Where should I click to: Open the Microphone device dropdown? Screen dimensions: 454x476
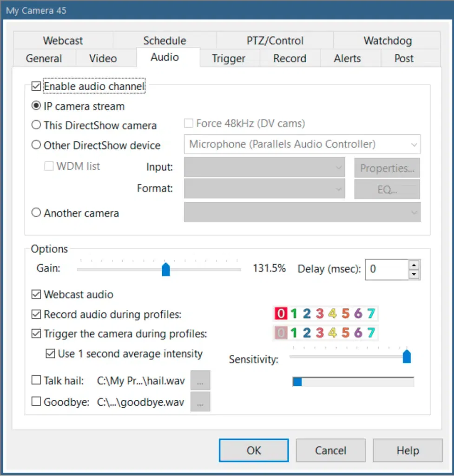click(x=302, y=145)
